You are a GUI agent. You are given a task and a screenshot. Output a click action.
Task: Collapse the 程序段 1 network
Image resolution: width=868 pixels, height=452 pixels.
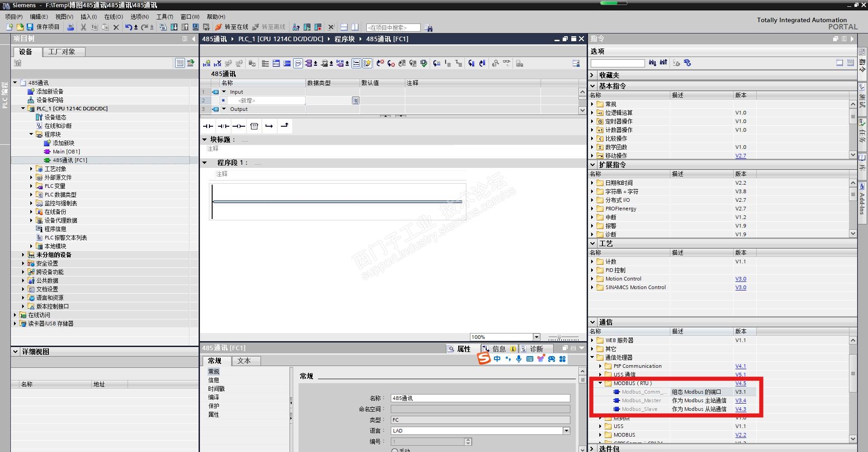(x=204, y=163)
